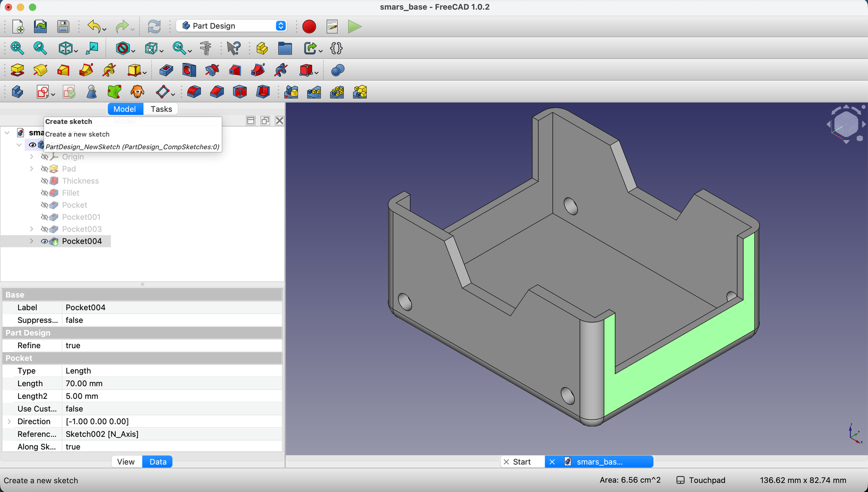Show the hidden Pad feature
This screenshot has height=492, width=868.
point(44,169)
